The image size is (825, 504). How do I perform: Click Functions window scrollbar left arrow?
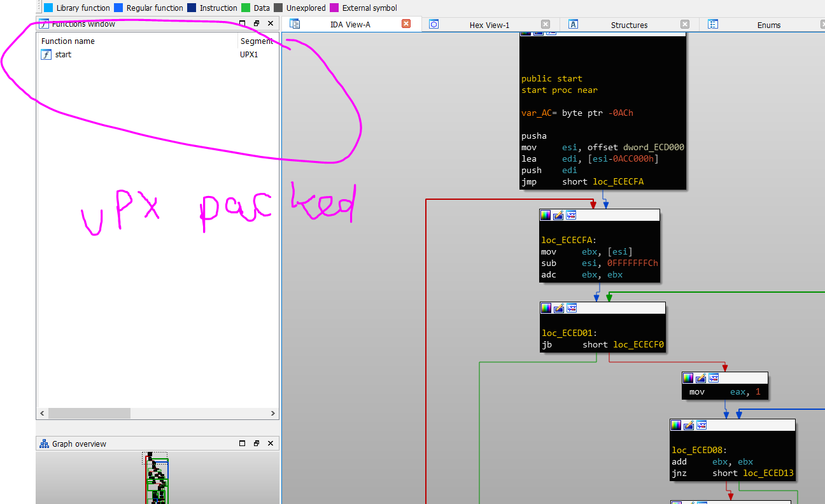coord(43,414)
